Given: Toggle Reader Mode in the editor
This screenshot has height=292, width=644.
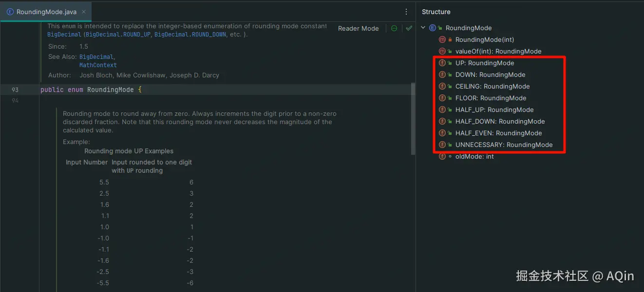Looking at the screenshot, I should coord(358,28).
